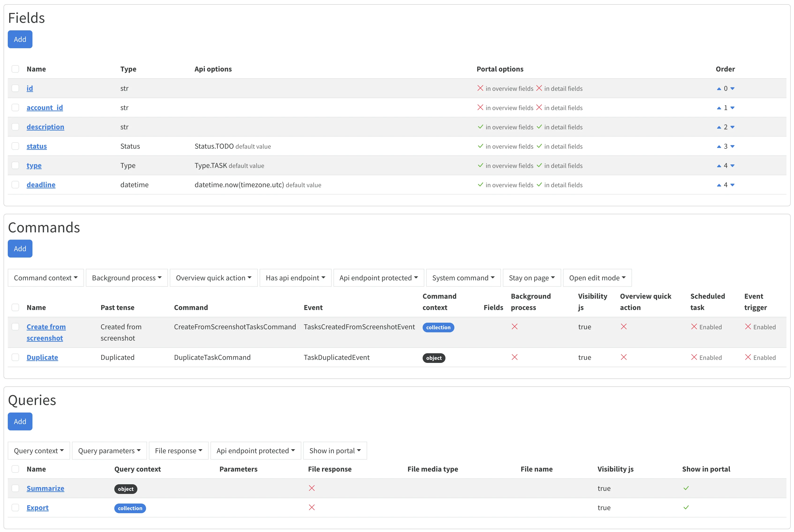Move the deadline field up in order
The width and height of the screenshot is (794, 532).
[x=719, y=185]
